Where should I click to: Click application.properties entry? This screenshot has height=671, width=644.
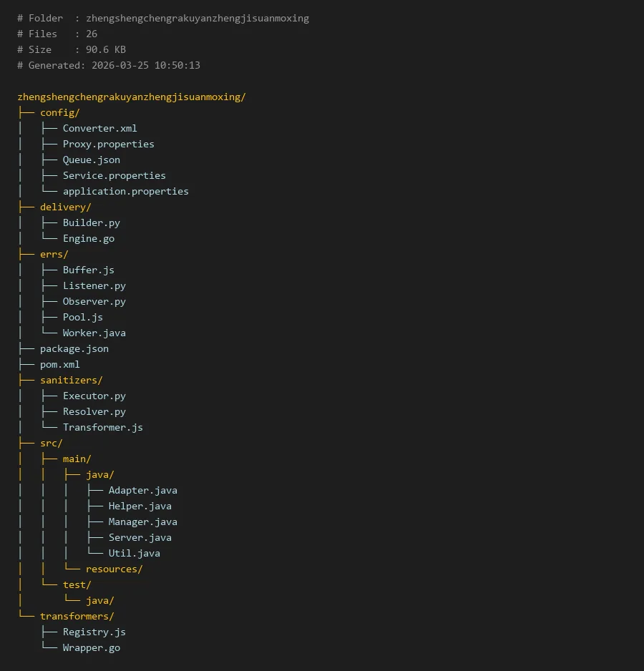125,191
